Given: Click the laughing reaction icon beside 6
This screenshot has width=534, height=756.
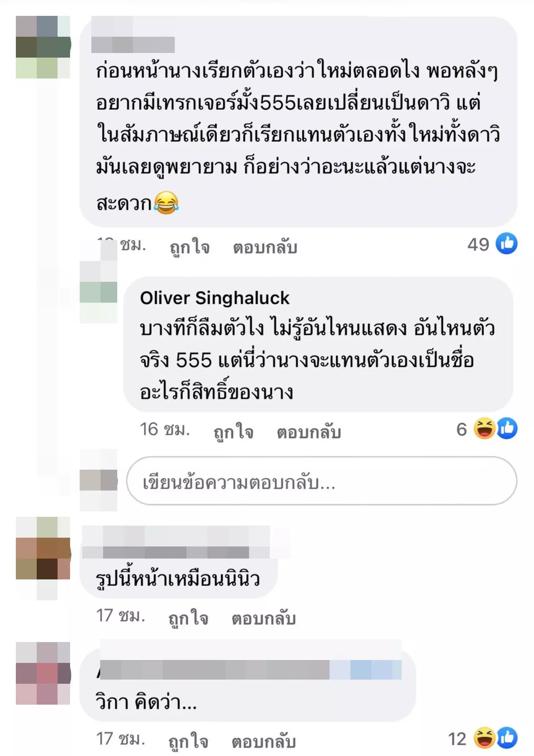Looking at the screenshot, I should pos(484,428).
